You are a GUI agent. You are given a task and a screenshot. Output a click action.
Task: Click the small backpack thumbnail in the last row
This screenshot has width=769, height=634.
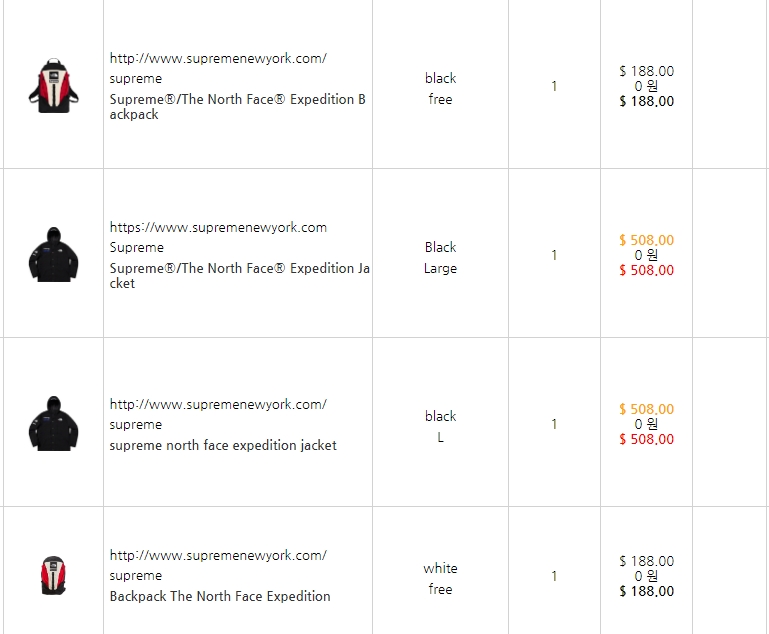click(x=53, y=575)
